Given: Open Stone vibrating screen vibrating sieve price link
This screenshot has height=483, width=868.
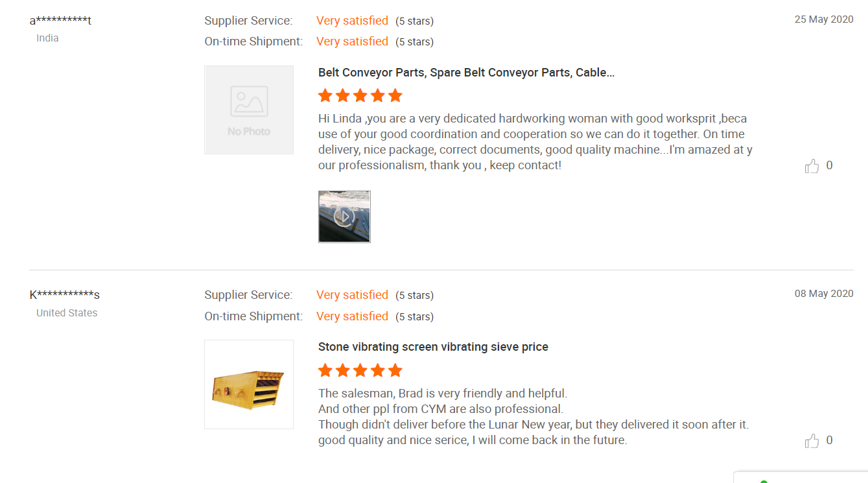Looking at the screenshot, I should [x=433, y=347].
